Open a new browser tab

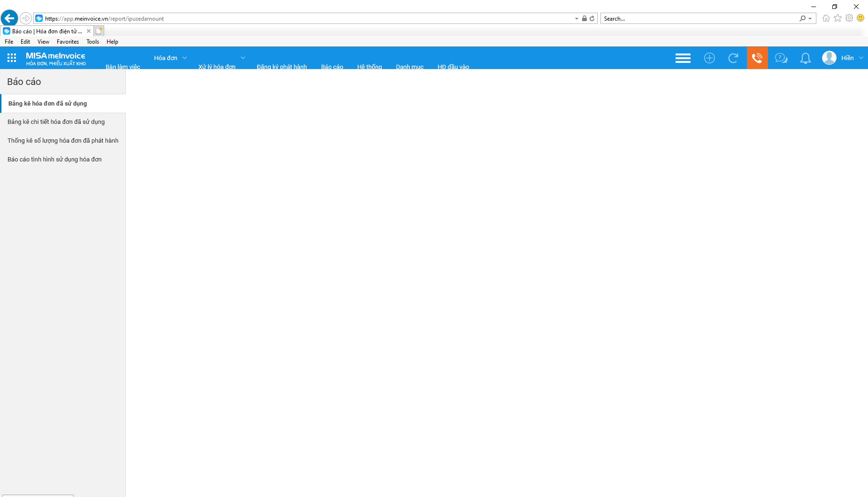click(99, 31)
